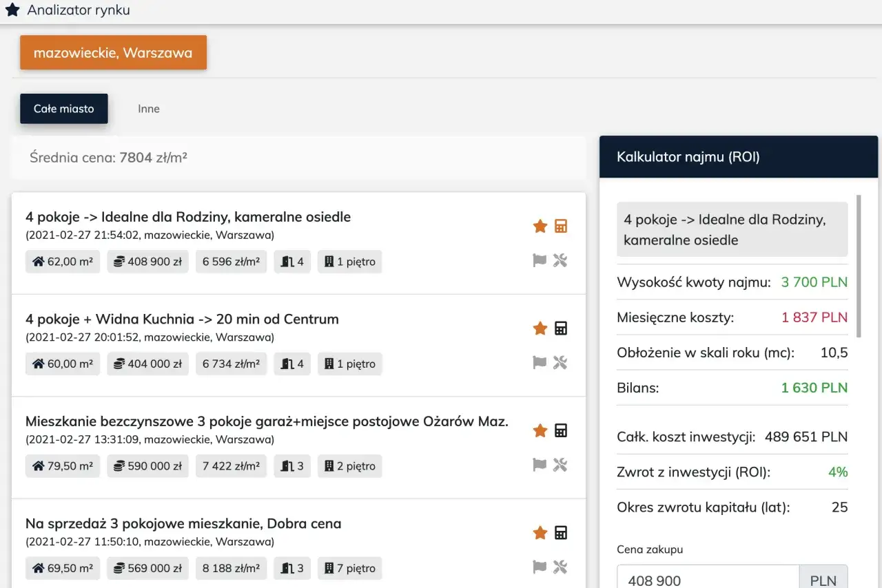Flag the Idealne dla Rodziny listing

pyautogui.click(x=540, y=260)
